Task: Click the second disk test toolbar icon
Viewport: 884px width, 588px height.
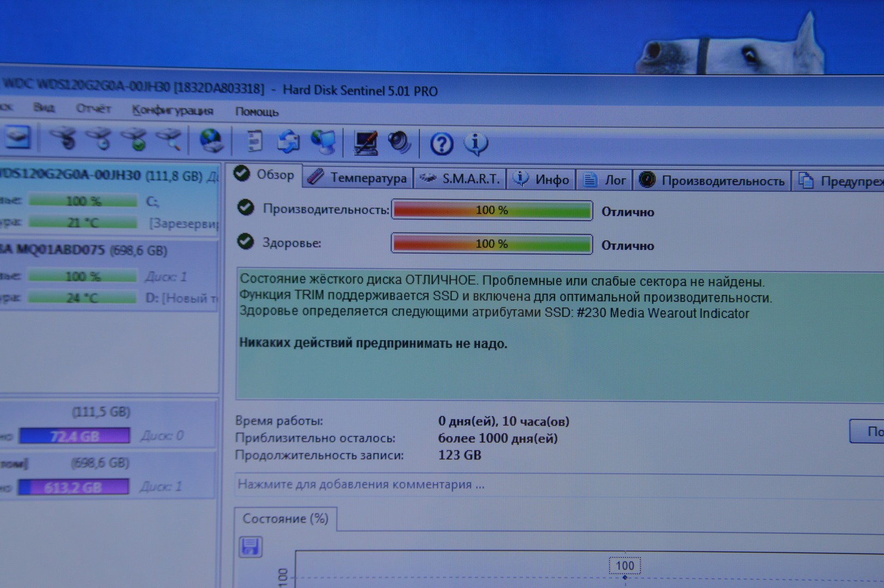Action: coord(100,139)
